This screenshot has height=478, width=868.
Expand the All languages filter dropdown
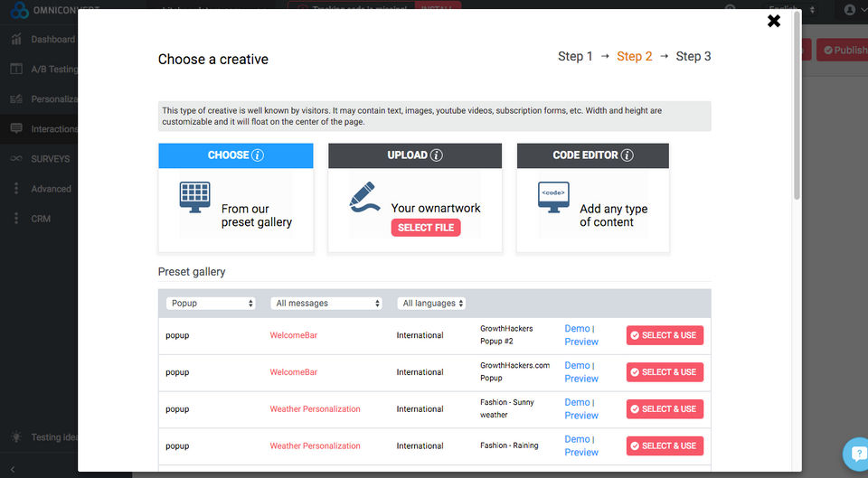tap(432, 304)
